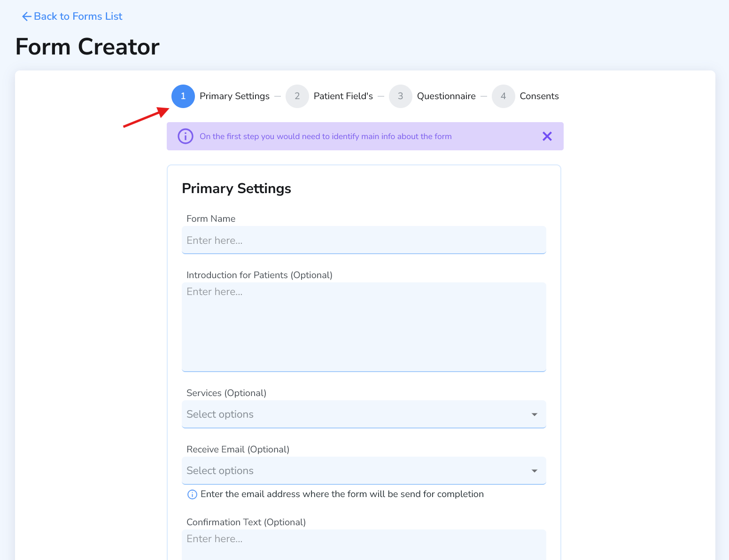This screenshot has height=560, width=729.
Task: Click the Introduction for Patients text area
Action: point(364,327)
